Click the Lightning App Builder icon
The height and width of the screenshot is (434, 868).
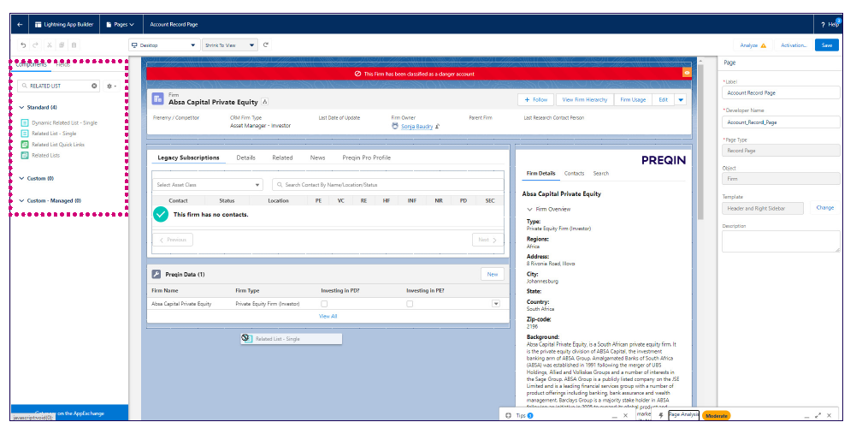38,24
